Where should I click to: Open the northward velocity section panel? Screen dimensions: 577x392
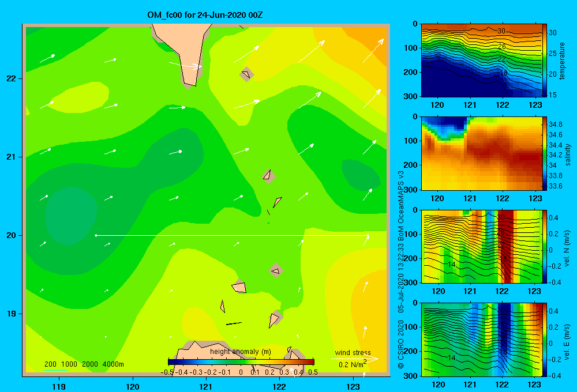point(481,246)
